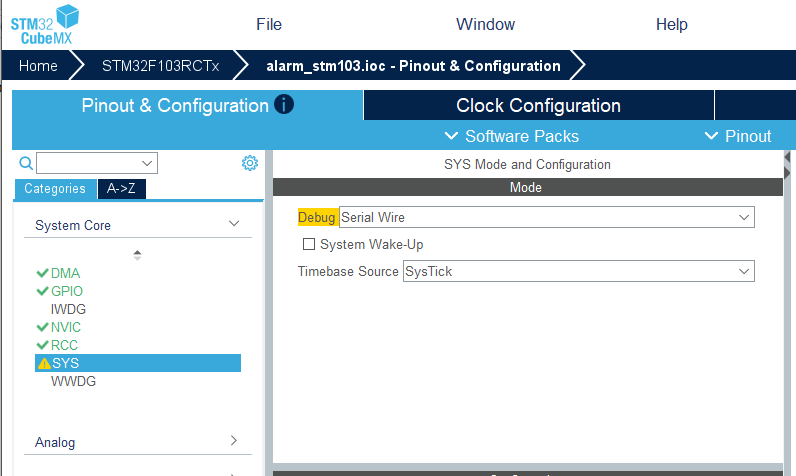Switch to the A->Z tab
This screenshot has height=476, width=796.
(x=121, y=189)
